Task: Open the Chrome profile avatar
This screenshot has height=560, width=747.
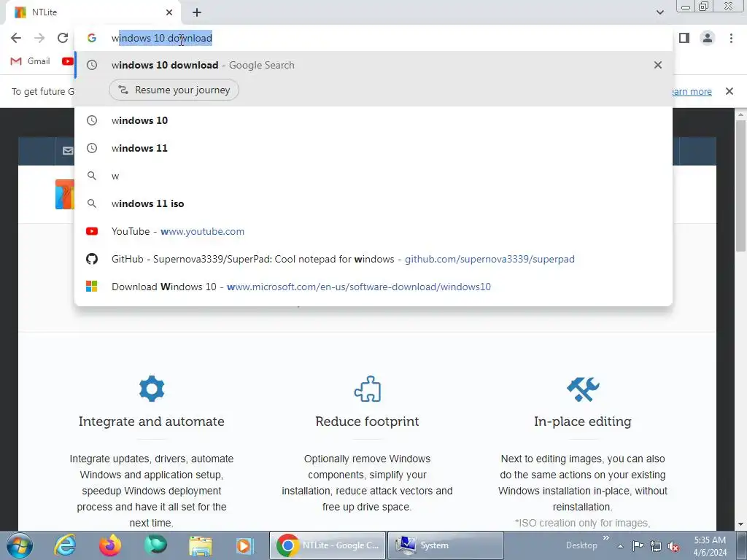Action: pyautogui.click(x=708, y=38)
